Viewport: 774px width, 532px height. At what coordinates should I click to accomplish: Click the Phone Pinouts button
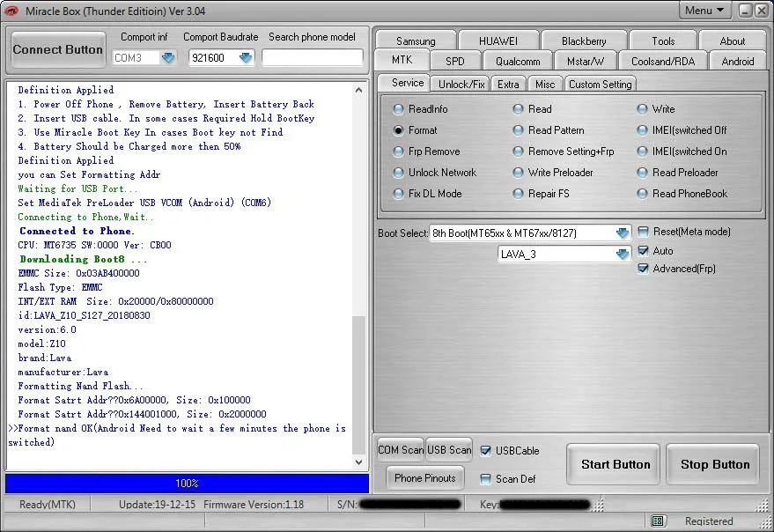(425, 478)
